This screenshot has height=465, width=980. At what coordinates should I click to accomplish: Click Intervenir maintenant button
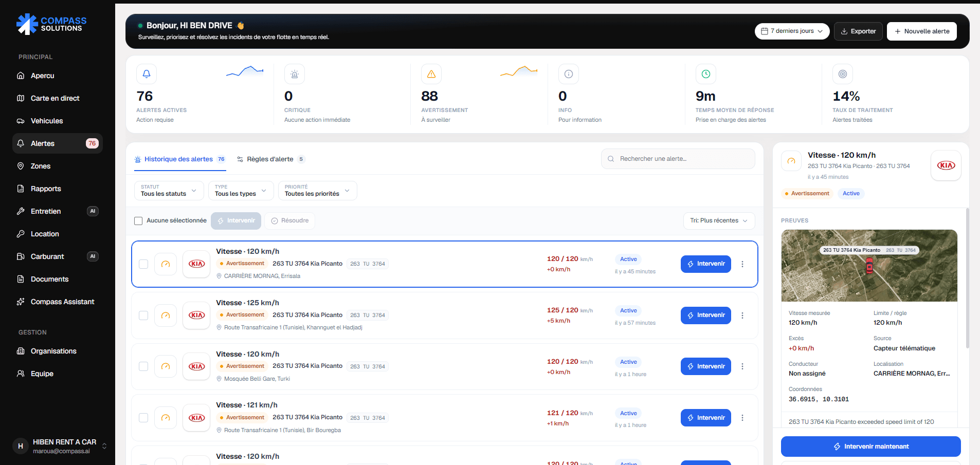point(871,447)
